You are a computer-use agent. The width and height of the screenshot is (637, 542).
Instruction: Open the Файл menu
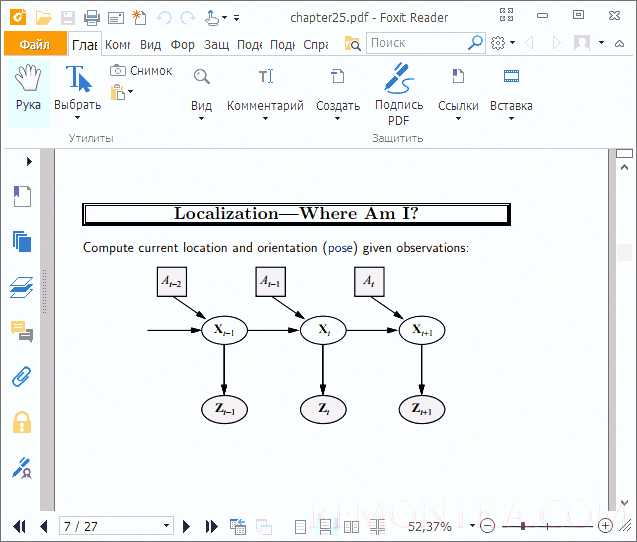35,44
